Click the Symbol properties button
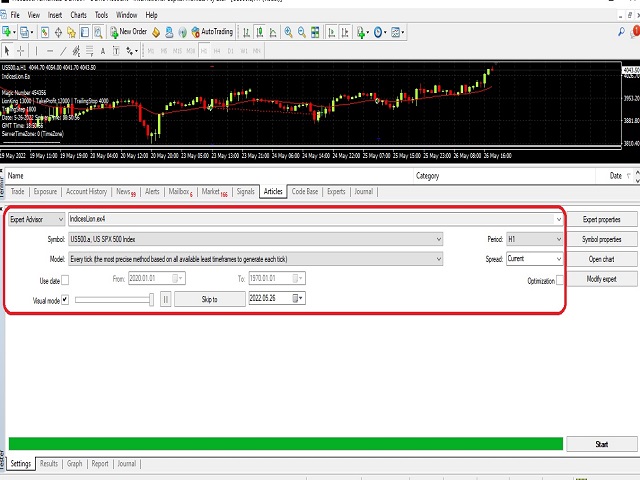 (x=602, y=239)
